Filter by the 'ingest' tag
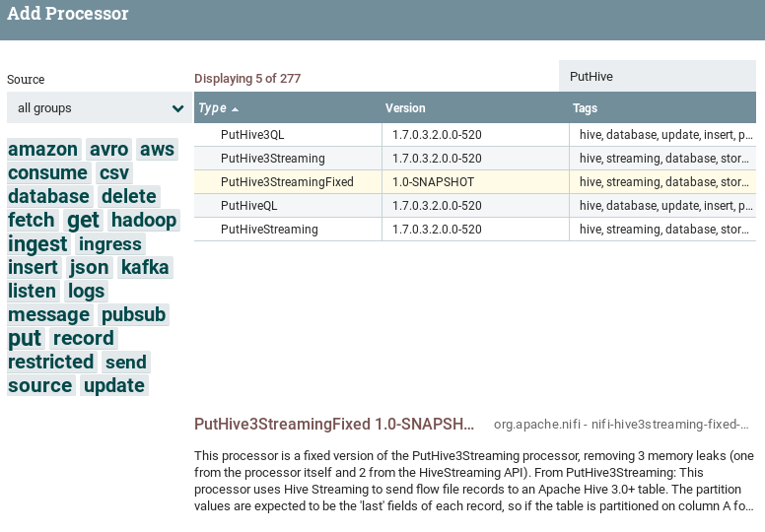Screen dimensions: 765x532 [x=37, y=243]
